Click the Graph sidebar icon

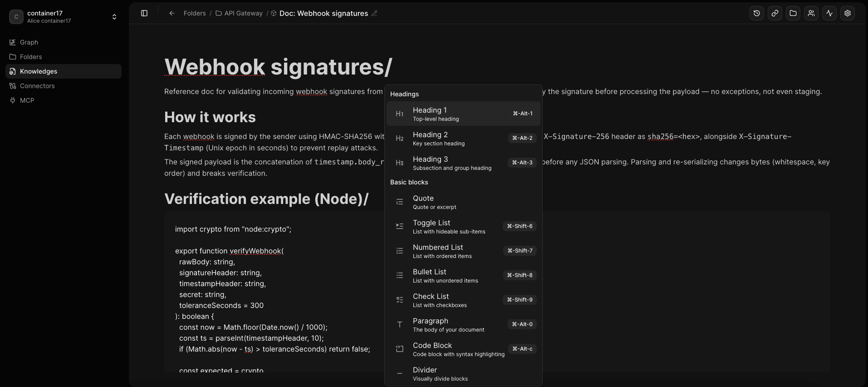[13, 42]
